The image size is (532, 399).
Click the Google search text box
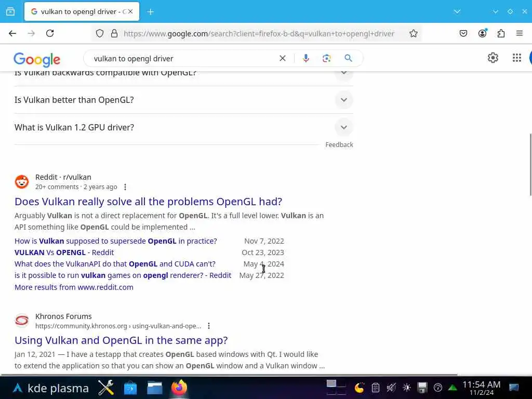pos(182,59)
